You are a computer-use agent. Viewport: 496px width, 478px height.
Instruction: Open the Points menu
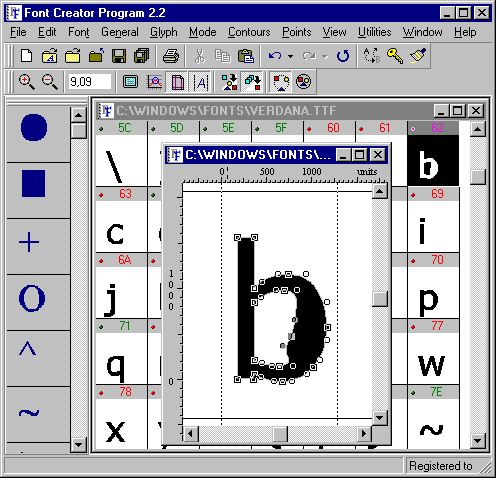coord(297,32)
